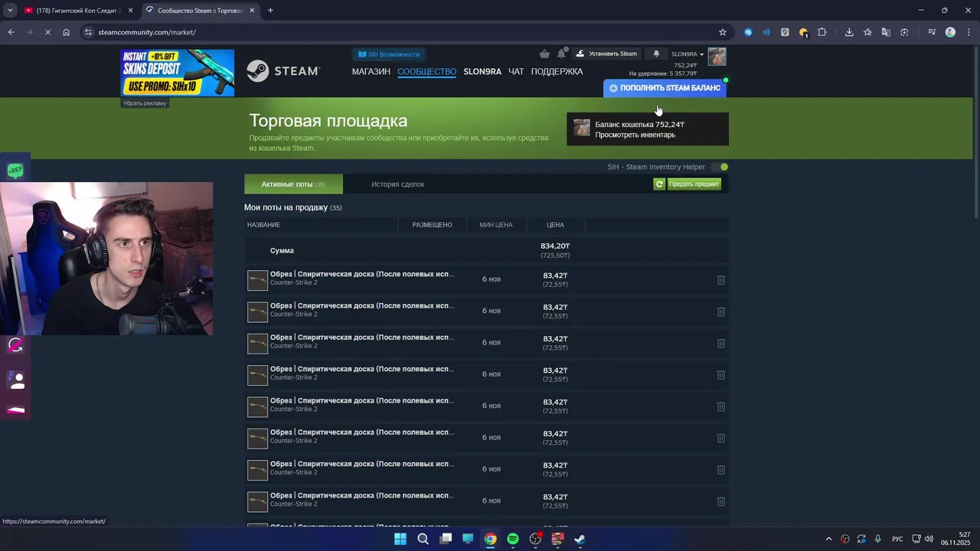Open the МАГАЗИН menu
Image resolution: width=980 pixels, height=551 pixels.
point(371,71)
